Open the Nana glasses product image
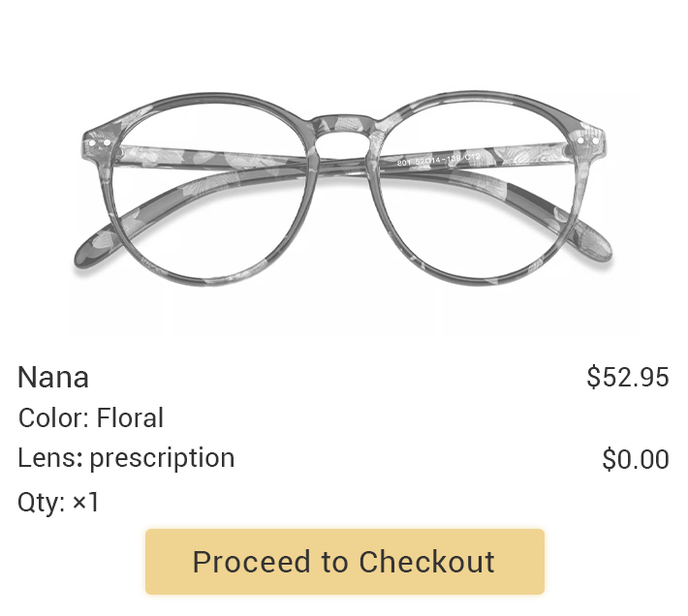 tap(343, 189)
